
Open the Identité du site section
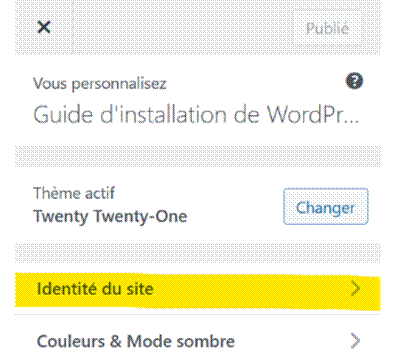[198, 289]
